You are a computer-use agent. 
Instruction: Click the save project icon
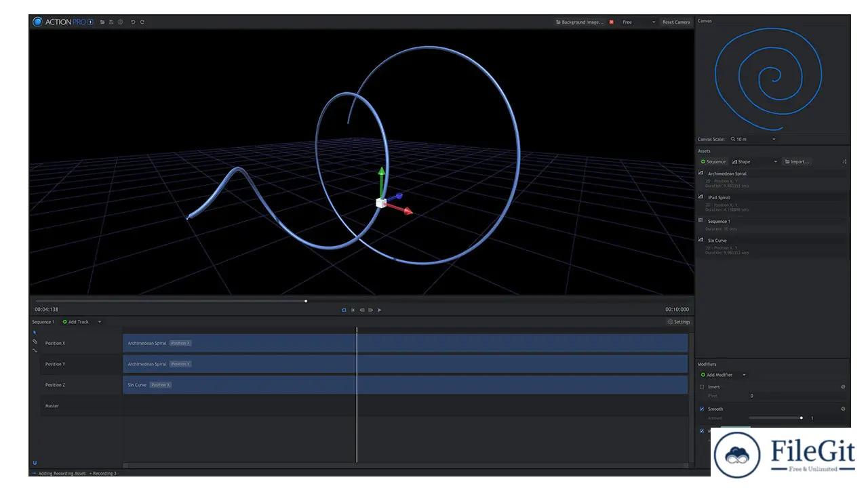(111, 22)
